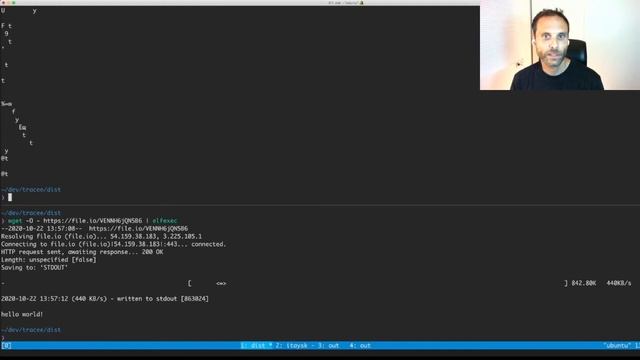Switch to tmux window 4: out
640x360 pixels.
click(x=360, y=345)
